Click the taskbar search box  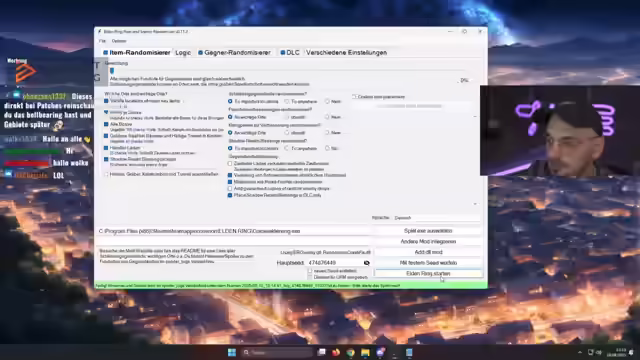(x=276, y=352)
